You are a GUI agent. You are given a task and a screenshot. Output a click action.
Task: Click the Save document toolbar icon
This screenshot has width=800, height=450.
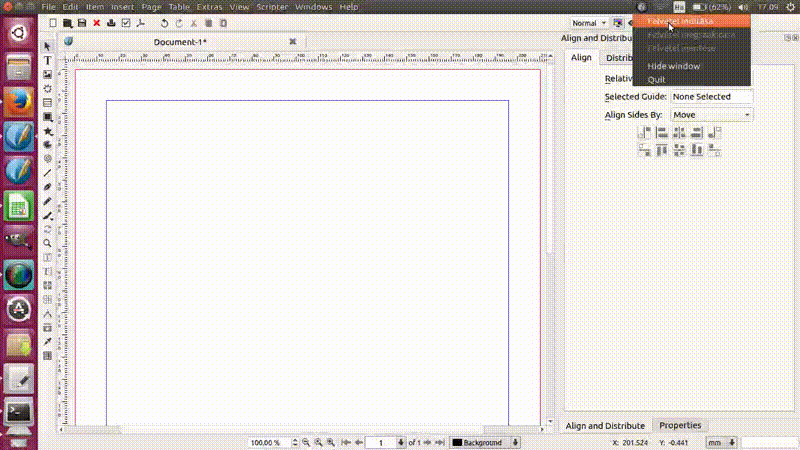82,22
